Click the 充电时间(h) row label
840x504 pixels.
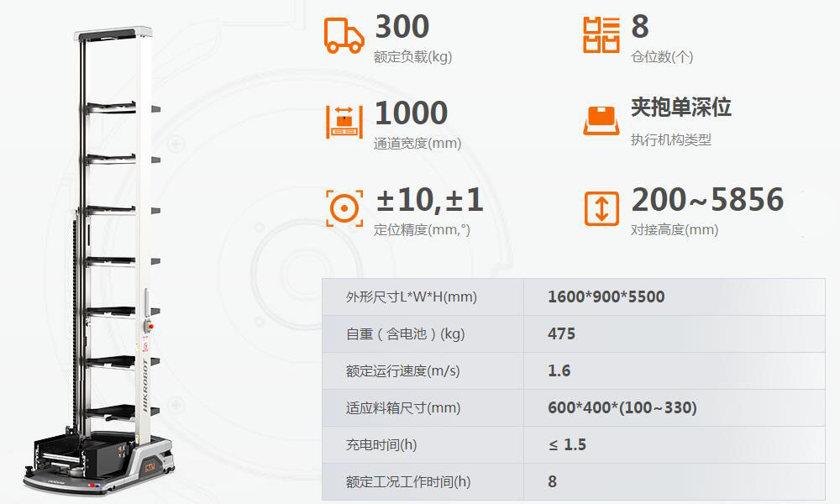(381, 444)
